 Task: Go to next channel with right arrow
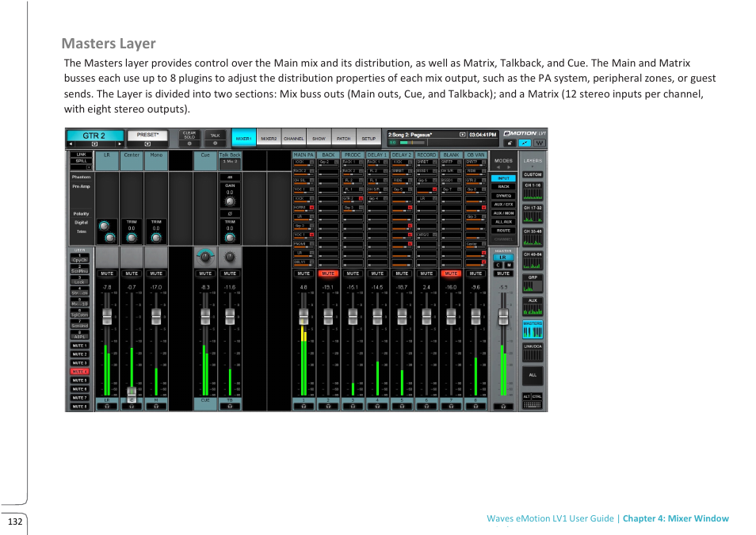click(x=119, y=143)
